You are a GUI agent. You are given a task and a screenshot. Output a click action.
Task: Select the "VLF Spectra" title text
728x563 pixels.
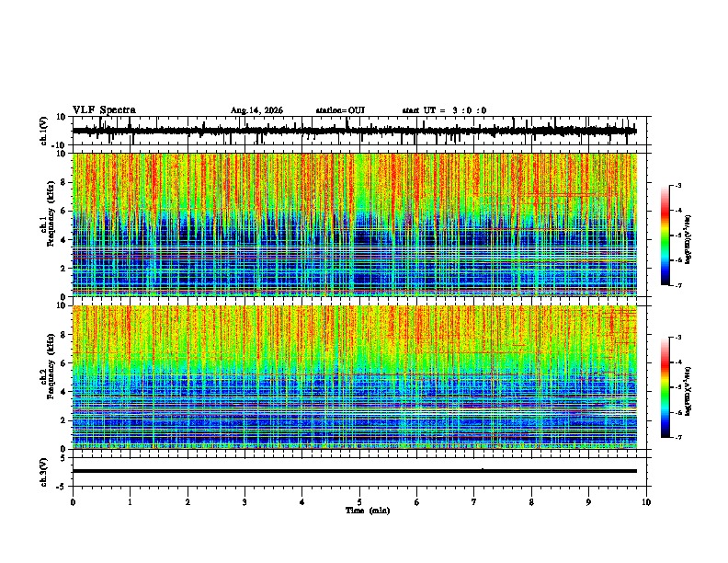click(104, 110)
